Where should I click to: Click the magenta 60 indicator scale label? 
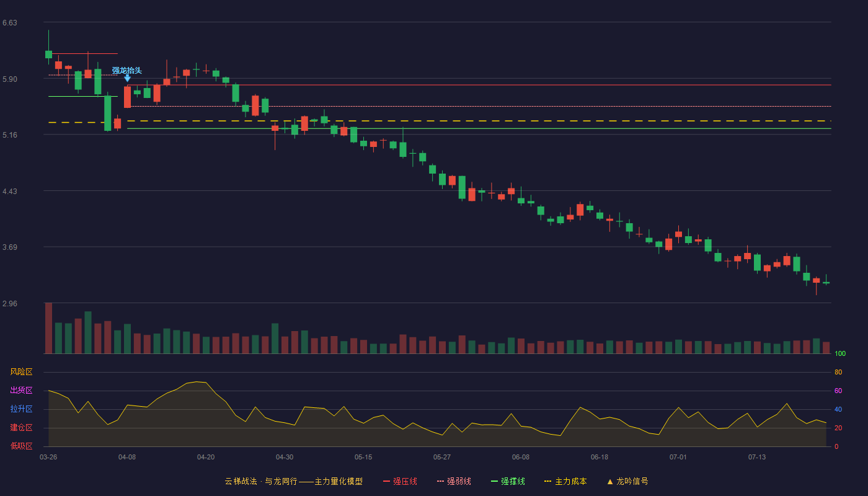click(838, 391)
